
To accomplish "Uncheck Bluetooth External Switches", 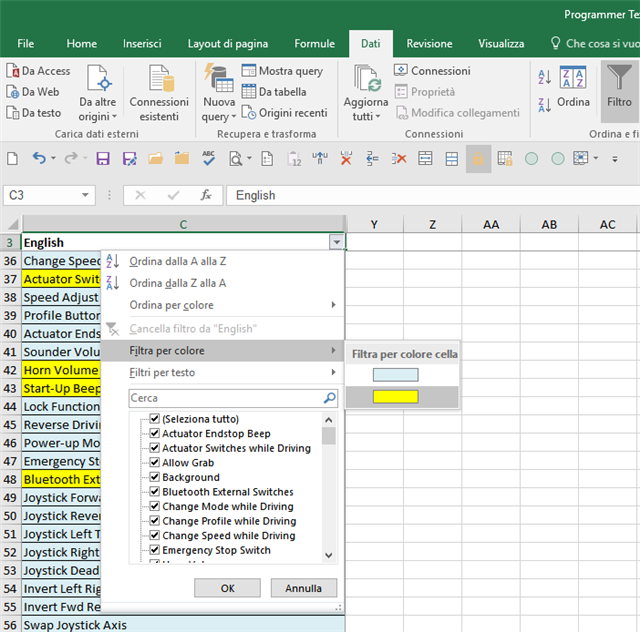I will point(154,492).
